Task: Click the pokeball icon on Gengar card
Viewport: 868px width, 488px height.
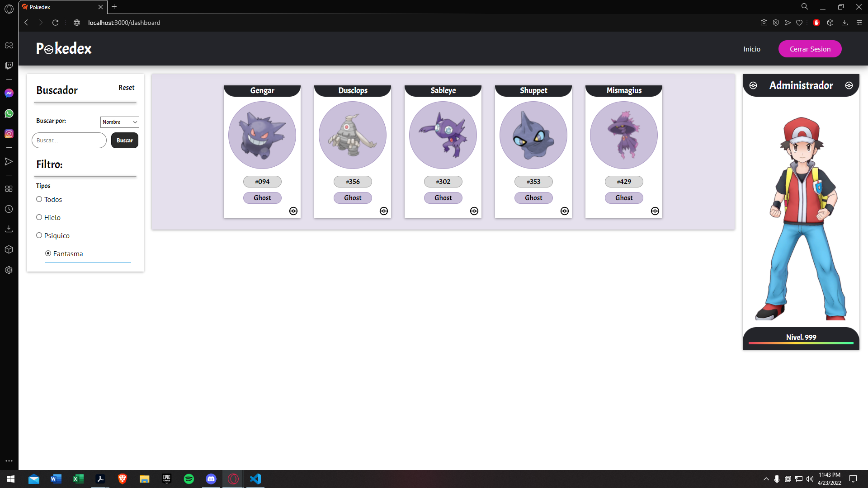Action: click(x=293, y=211)
